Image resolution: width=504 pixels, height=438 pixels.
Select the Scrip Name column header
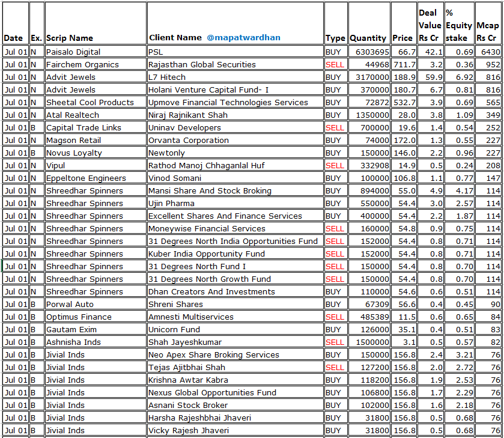coord(96,23)
